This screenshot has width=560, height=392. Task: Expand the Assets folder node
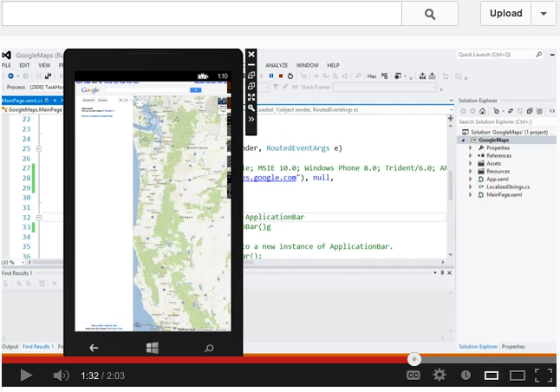(471, 164)
